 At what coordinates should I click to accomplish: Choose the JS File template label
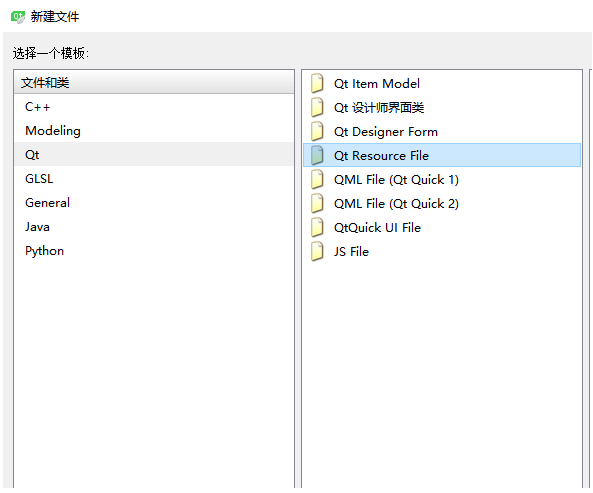coord(351,252)
